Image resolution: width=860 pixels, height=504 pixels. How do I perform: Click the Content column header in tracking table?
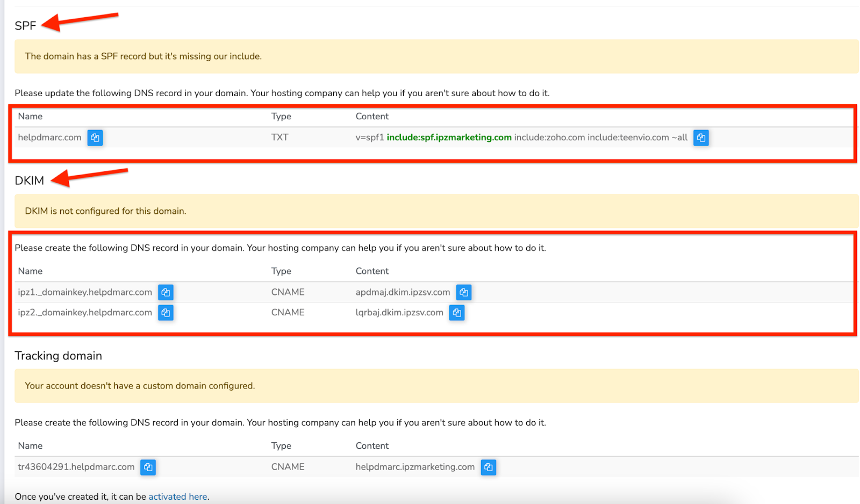click(372, 445)
